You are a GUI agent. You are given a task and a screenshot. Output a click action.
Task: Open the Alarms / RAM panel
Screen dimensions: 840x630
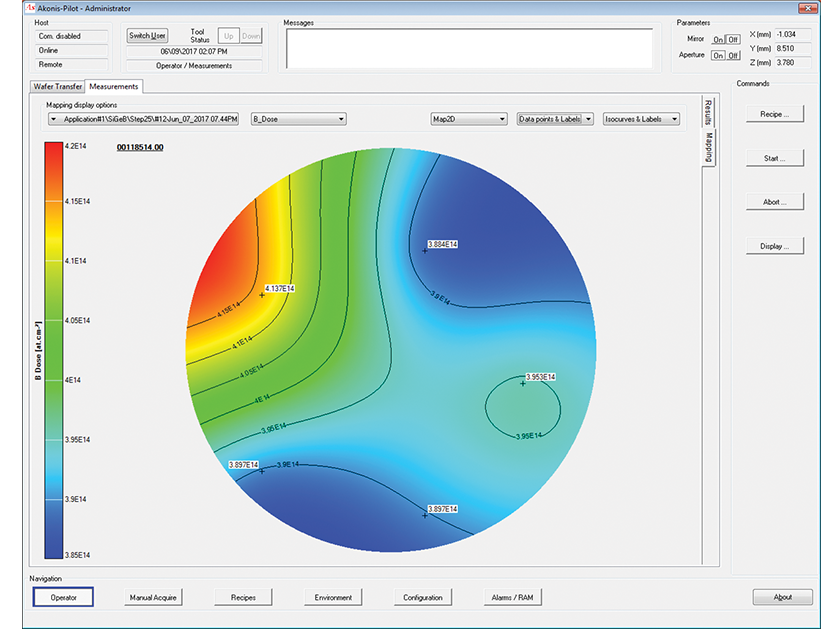(512, 597)
